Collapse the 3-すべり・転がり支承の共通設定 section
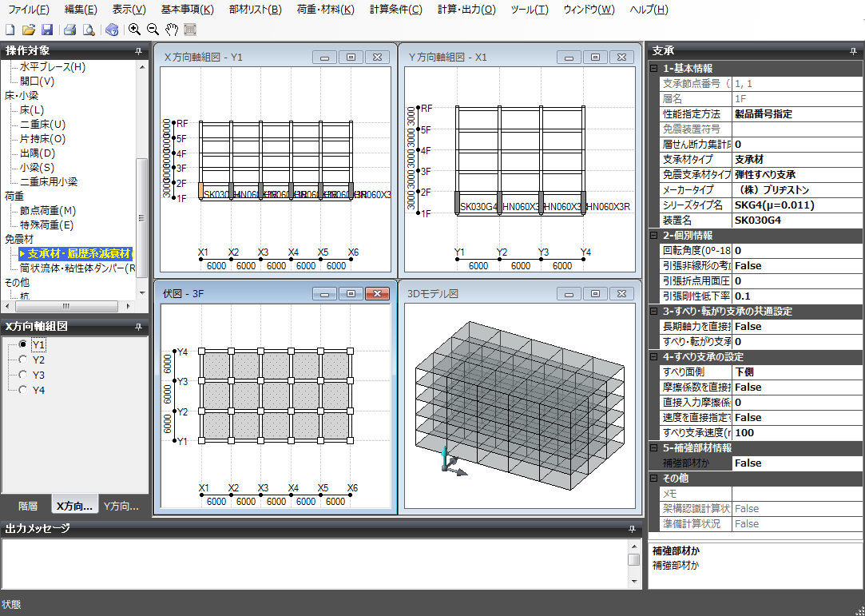Viewport: 865px width, 616px height. (x=654, y=312)
